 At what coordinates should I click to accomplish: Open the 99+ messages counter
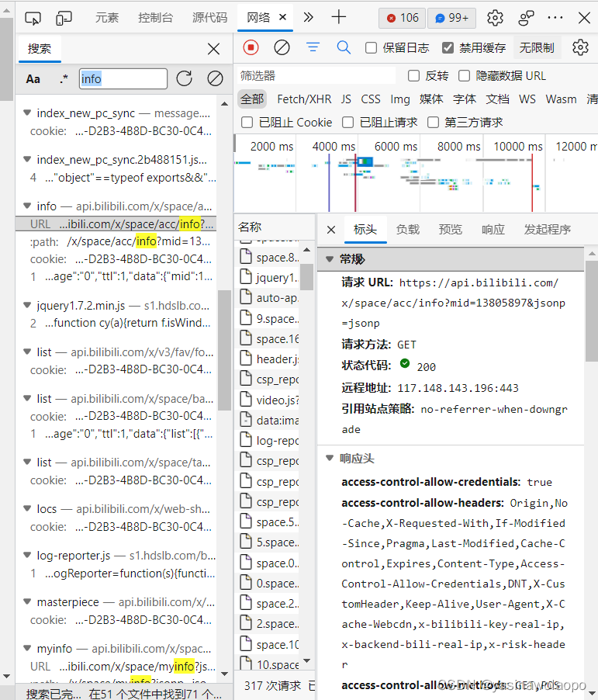pyautogui.click(x=451, y=18)
